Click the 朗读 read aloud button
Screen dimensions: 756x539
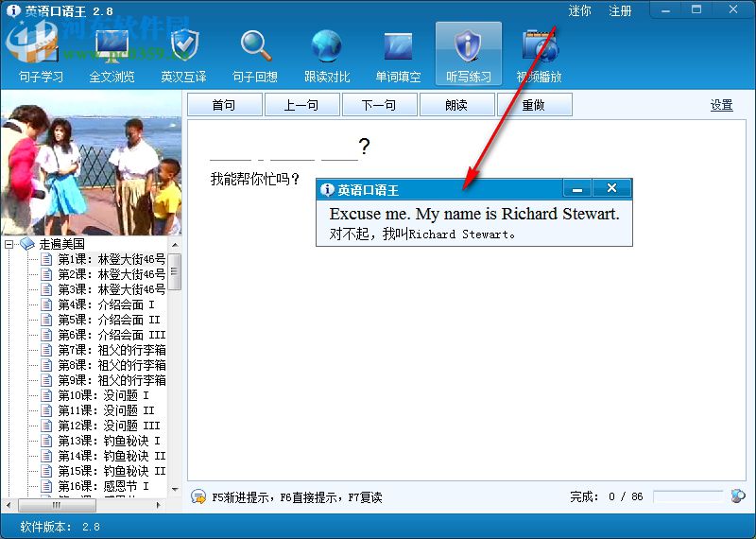[457, 105]
